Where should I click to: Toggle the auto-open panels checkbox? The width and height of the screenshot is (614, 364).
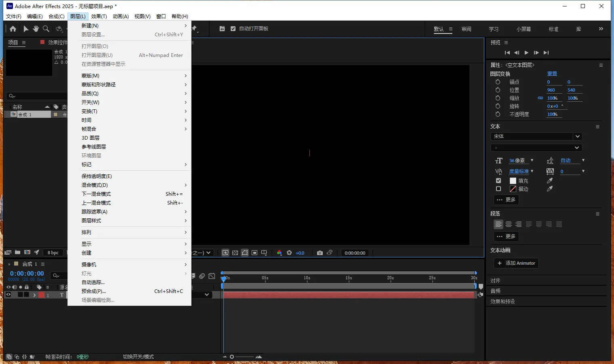[x=233, y=29]
